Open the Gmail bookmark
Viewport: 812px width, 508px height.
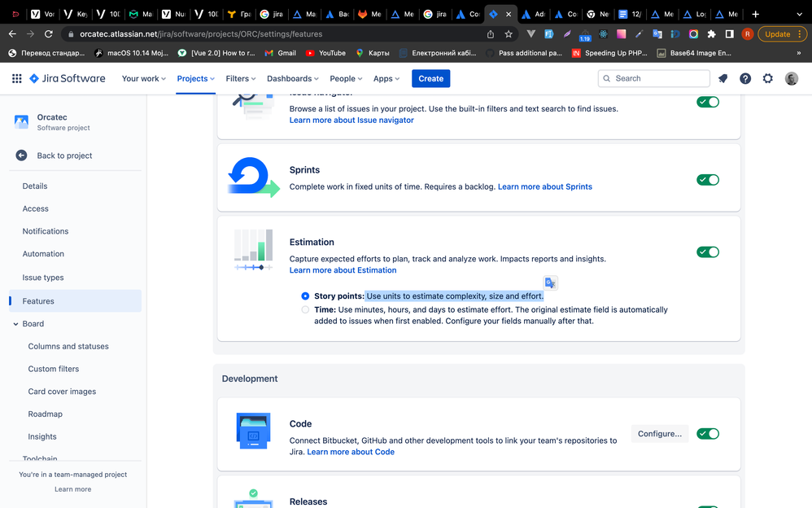280,53
